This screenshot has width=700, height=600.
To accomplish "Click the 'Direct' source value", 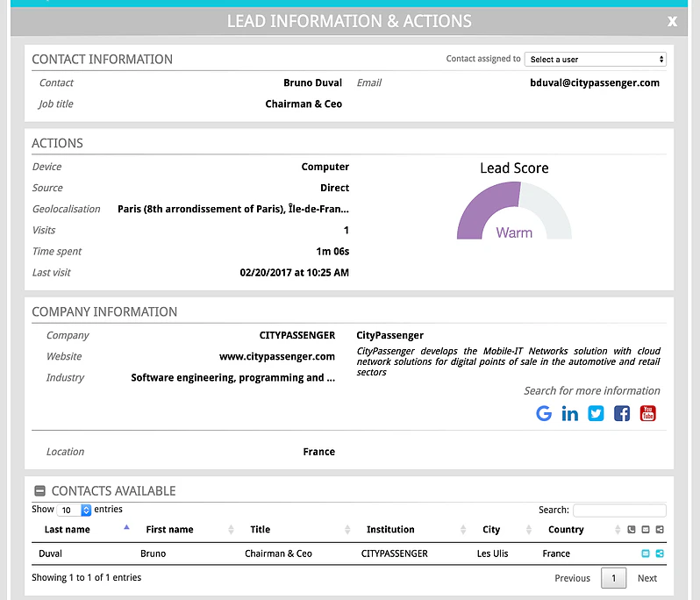I will click(335, 188).
